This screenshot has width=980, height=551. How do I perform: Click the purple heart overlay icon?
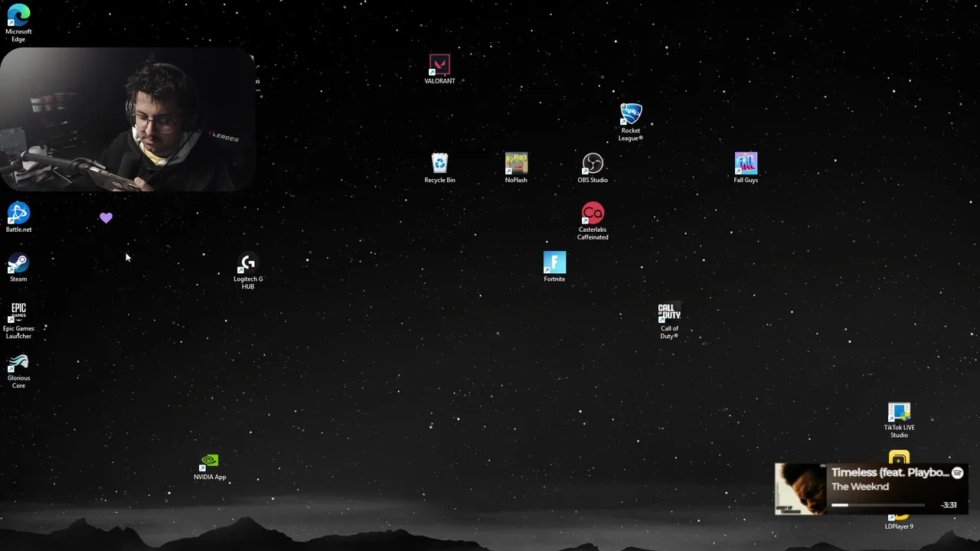pos(106,218)
